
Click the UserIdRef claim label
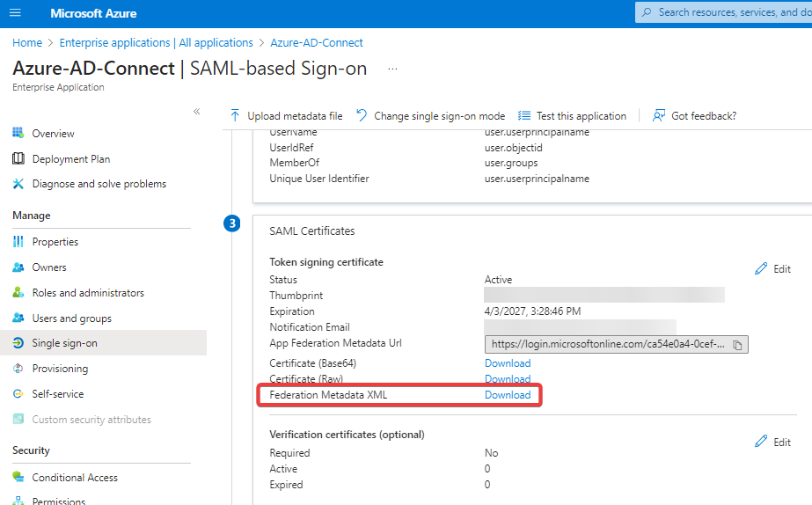tap(291, 148)
